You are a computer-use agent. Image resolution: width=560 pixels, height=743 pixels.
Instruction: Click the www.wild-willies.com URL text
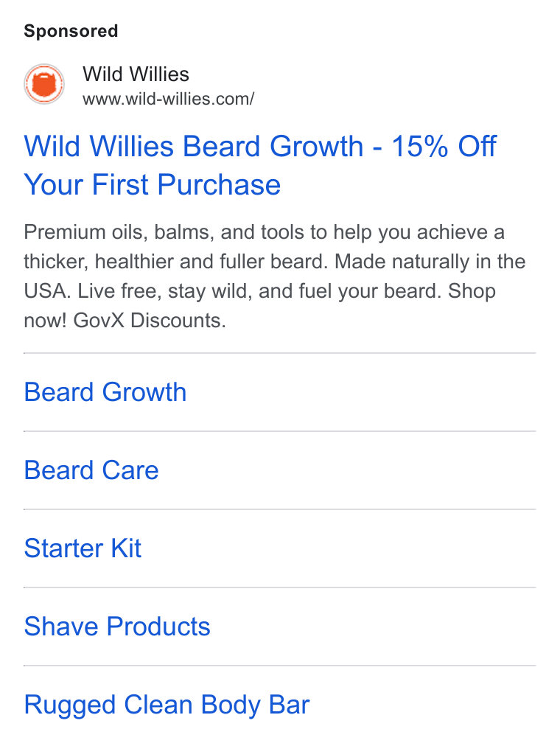168,99
